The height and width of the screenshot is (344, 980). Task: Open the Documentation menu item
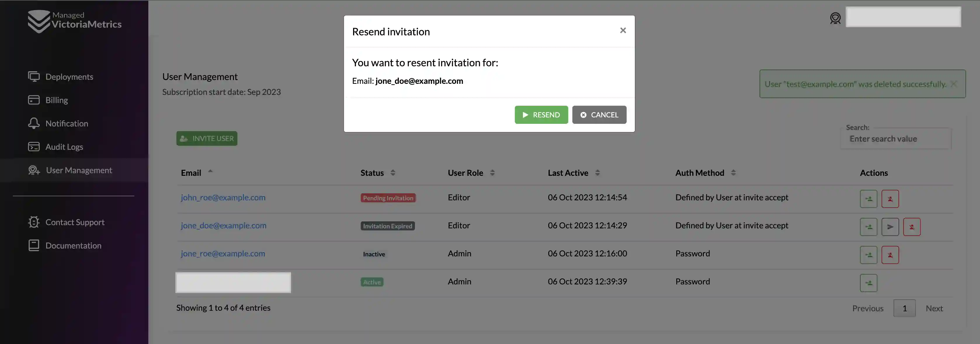tap(73, 245)
